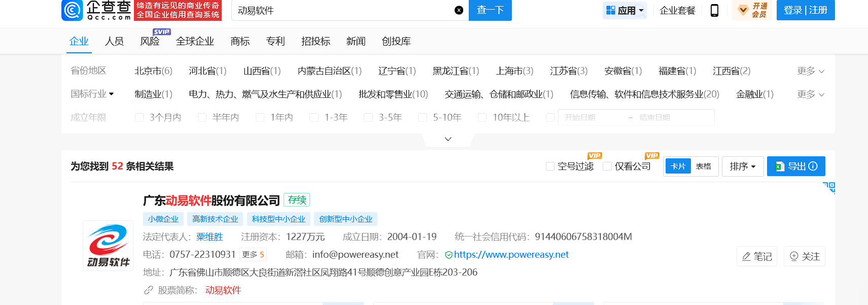
Task: Switch to the 商标 tab
Action: click(x=240, y=41)
